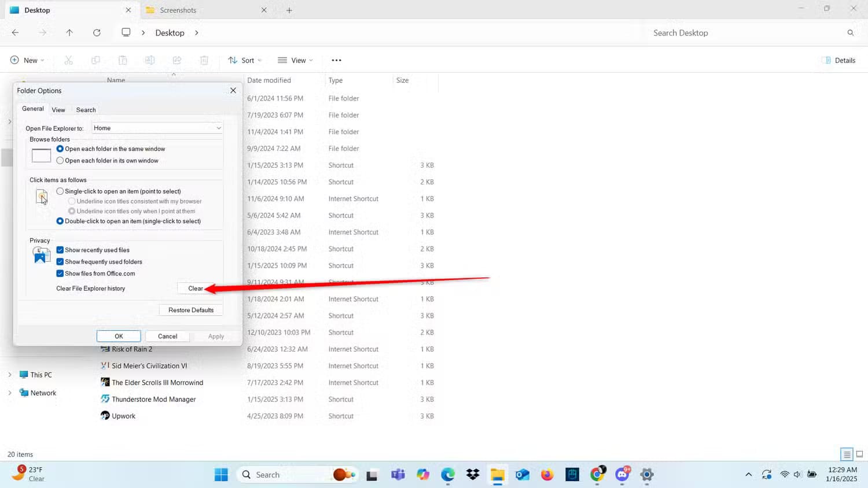
Task: Launch Firefox from the taskbar
Action: (547, 475)
